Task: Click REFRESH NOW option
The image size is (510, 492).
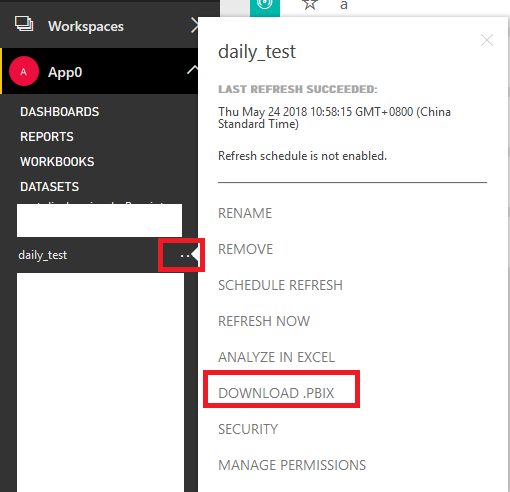Action: [x=264, y=321]
